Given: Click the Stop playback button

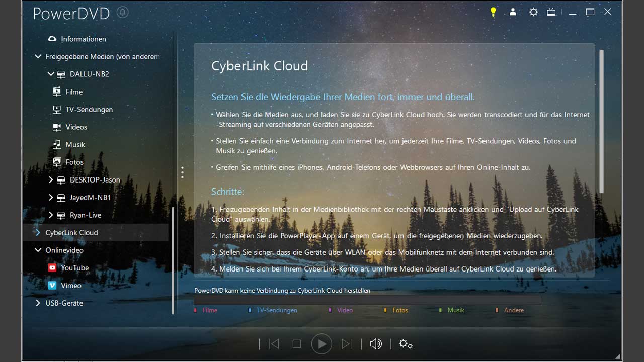Looking at the screenshot, I should pyautogui.click(x=297, y=344).
